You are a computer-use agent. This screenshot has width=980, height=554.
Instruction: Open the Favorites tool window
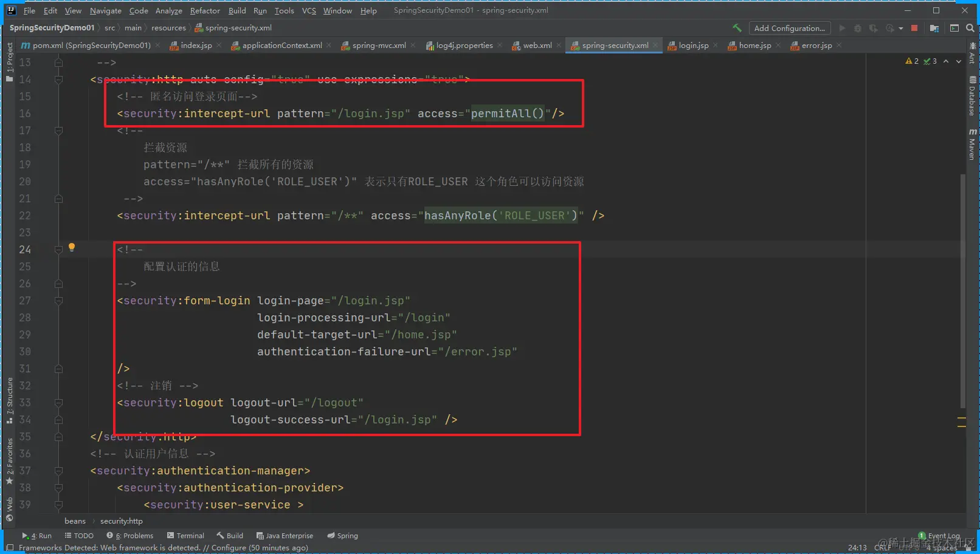point(10,461)
